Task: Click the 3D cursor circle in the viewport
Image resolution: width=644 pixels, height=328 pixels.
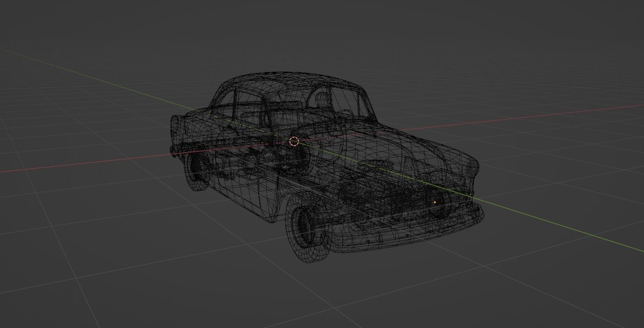Action: [x=294, y=141]
